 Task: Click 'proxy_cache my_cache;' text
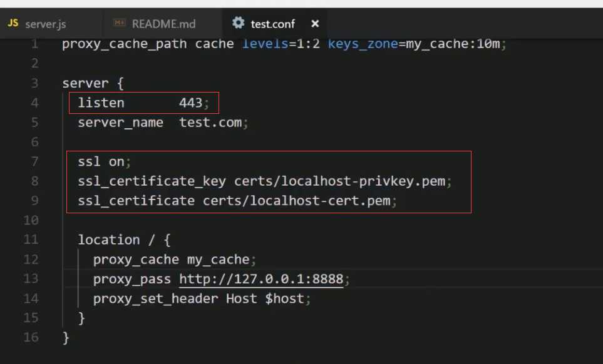click(x=175, y=260)
